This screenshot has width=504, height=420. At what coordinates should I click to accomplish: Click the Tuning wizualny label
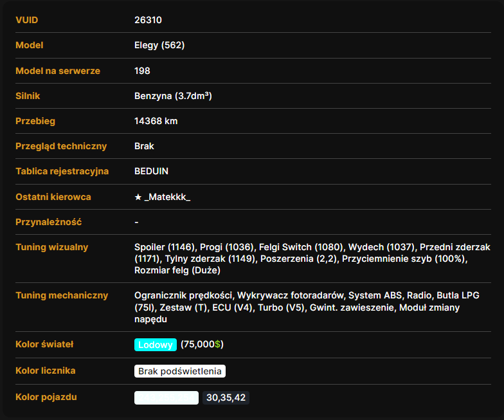51,247
